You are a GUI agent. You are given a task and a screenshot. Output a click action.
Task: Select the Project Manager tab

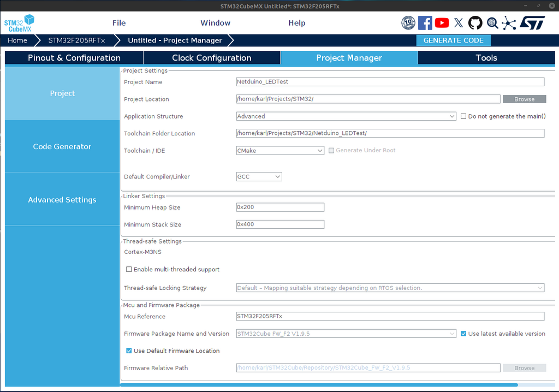coord(349,58)
